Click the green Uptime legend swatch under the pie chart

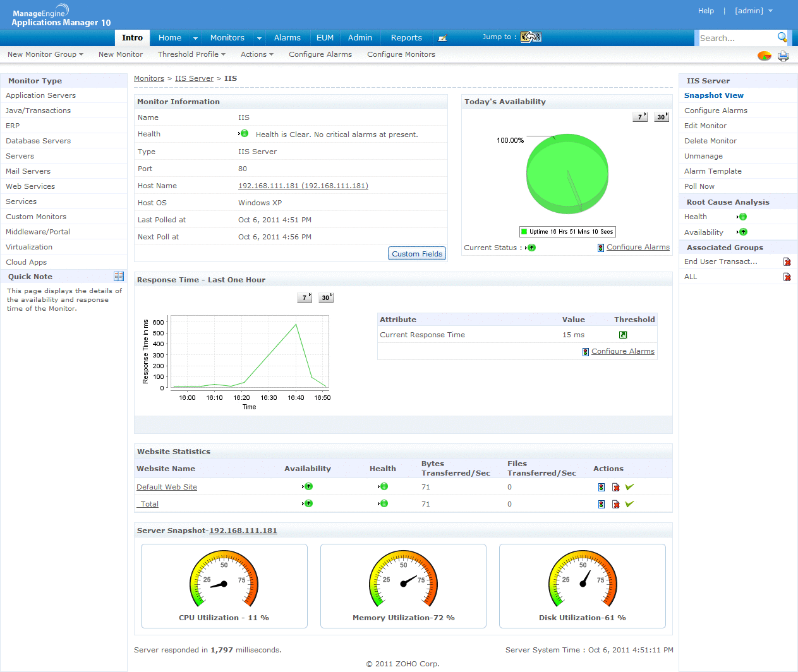click(523, 231)
